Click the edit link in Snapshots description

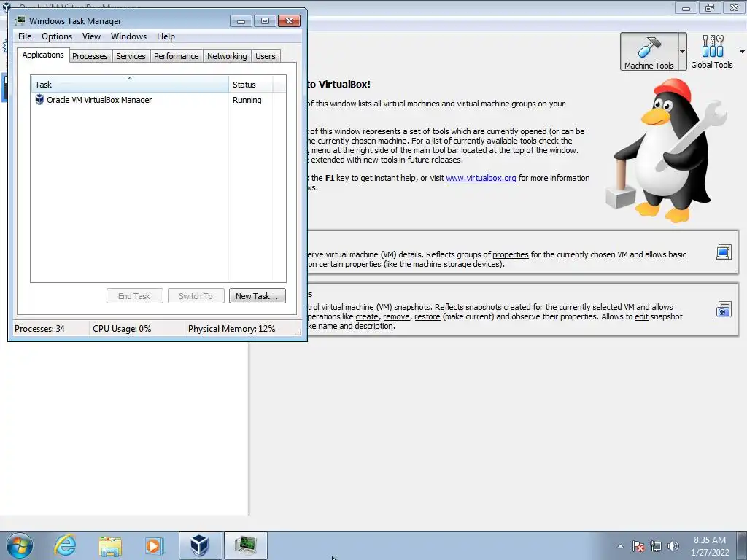tap(641, 316)
